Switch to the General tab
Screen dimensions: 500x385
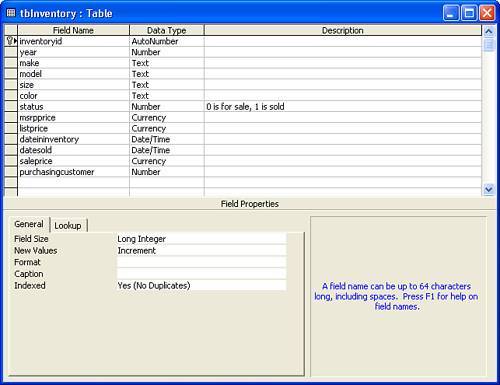29,224
